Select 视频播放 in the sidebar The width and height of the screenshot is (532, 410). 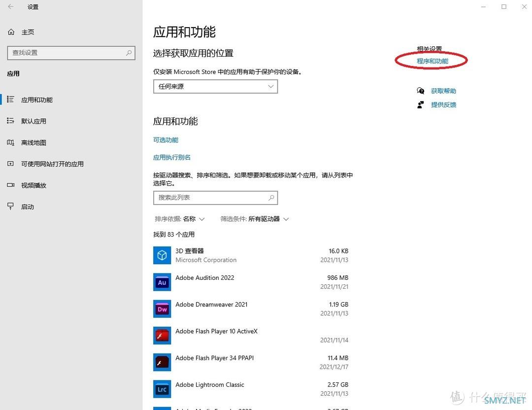coord(33,185)
